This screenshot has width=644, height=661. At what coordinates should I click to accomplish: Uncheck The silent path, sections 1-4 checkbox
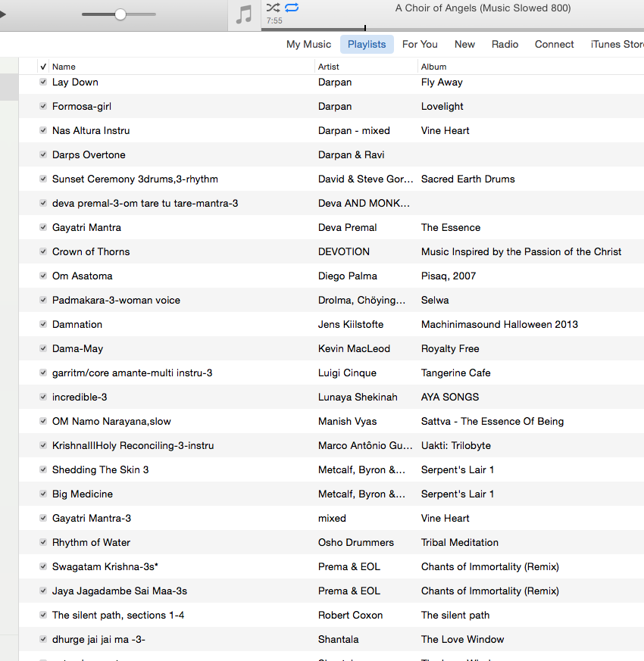tap(43, 615)
